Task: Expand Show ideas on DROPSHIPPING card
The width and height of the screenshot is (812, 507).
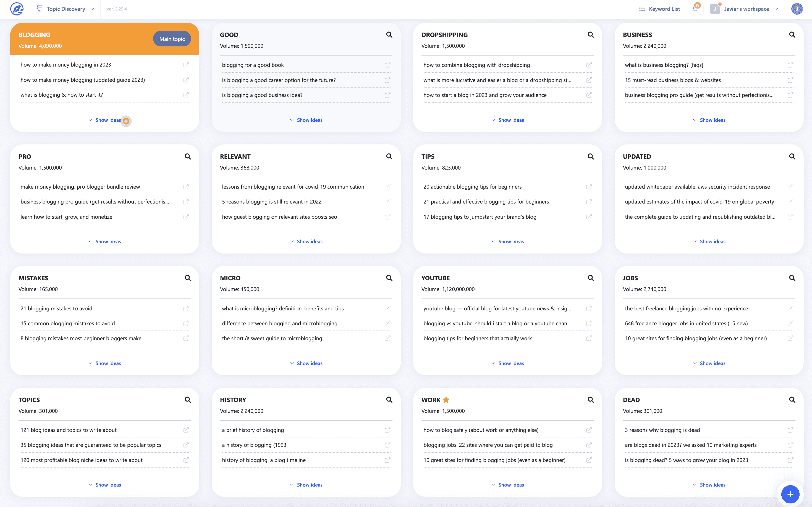Action: pos(507,120)
